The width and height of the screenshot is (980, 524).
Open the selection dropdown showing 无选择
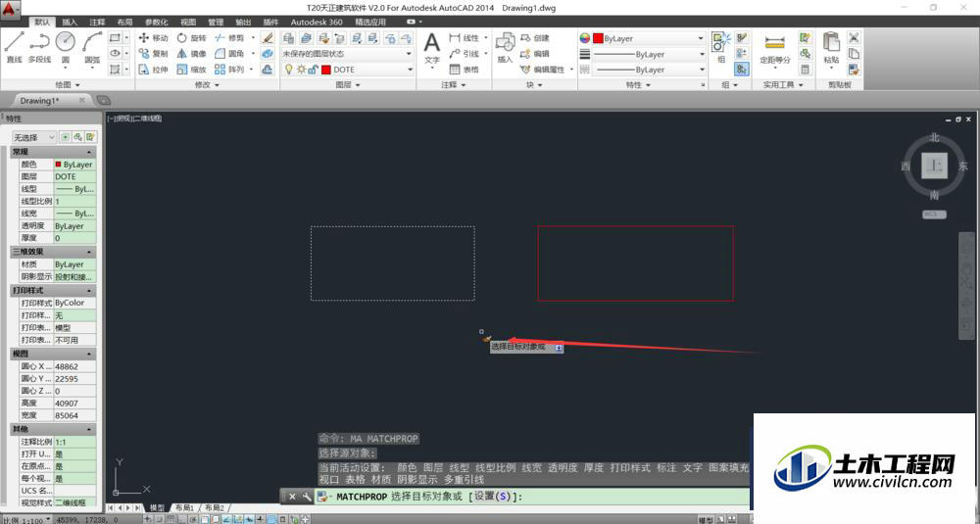[x=33, y=137]
